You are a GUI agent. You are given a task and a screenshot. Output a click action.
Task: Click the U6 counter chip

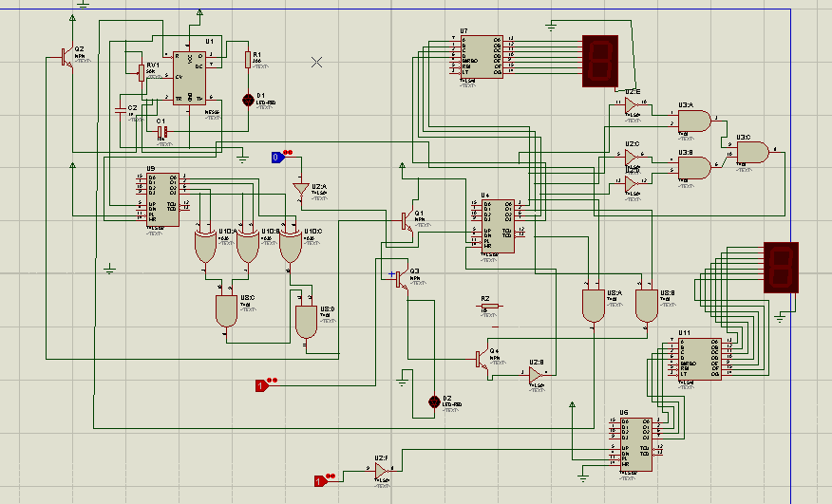point(636,444)
